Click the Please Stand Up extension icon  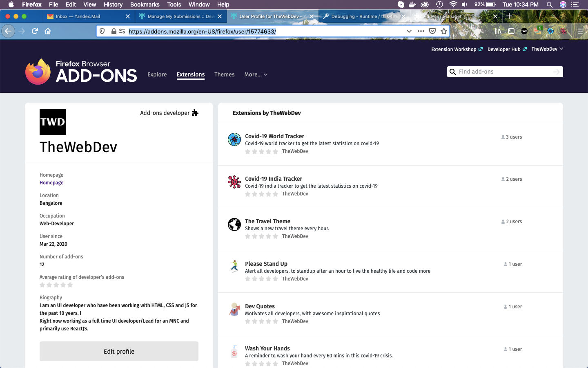coord(234,267)
